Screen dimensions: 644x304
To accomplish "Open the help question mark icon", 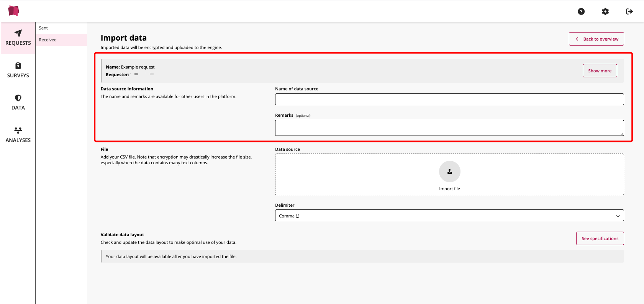I will pyautogui.click(x=581, y=11).
